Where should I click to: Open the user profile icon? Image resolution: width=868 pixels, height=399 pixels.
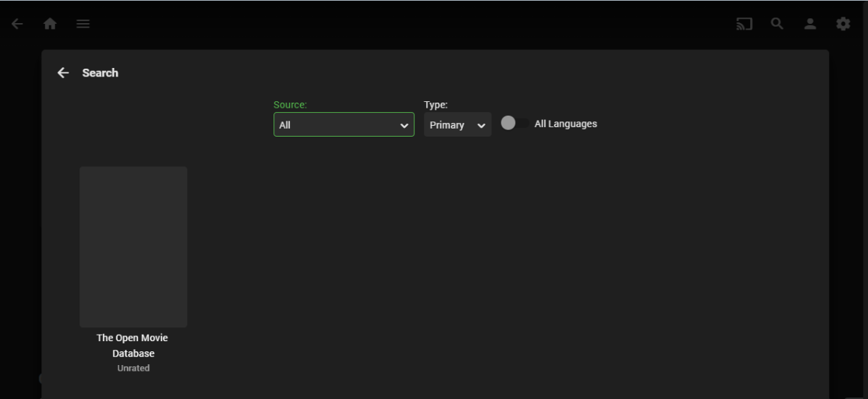pyautogui.click(x=810, y=24)
